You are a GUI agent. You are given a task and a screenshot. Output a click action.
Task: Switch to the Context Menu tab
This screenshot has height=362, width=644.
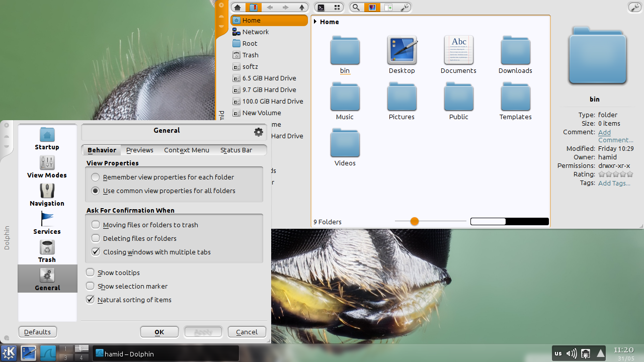(187, 150)
